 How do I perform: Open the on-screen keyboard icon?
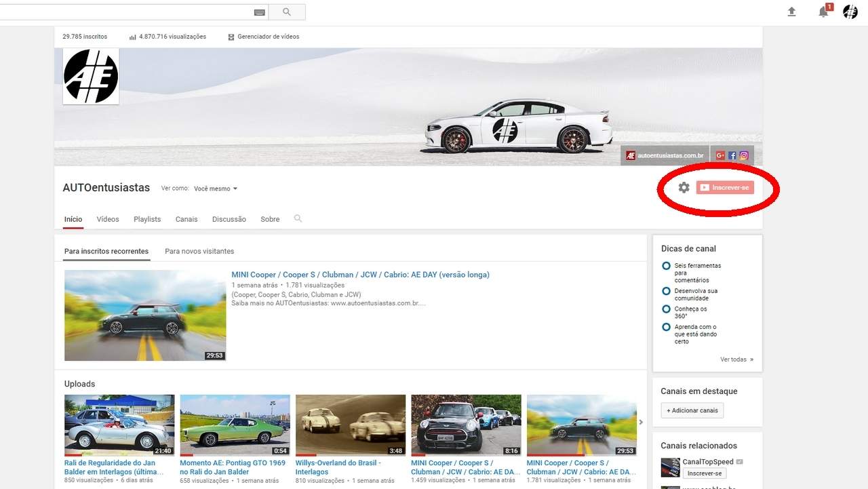(x=259, y=12)
